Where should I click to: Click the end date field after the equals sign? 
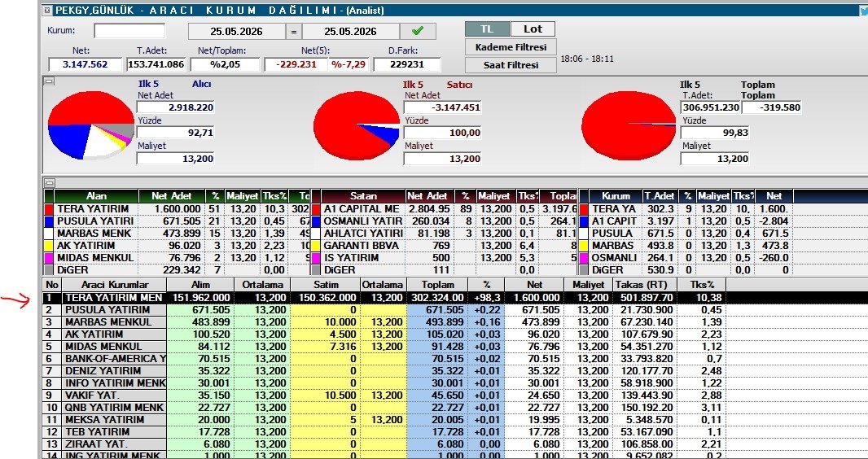coord(350,32)
